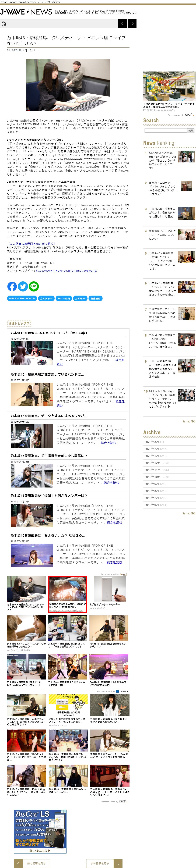The height and width of the screenshot is (868, 196).
Task: Click 次の記事を見る button at bottom
Action: coord(100,863)
